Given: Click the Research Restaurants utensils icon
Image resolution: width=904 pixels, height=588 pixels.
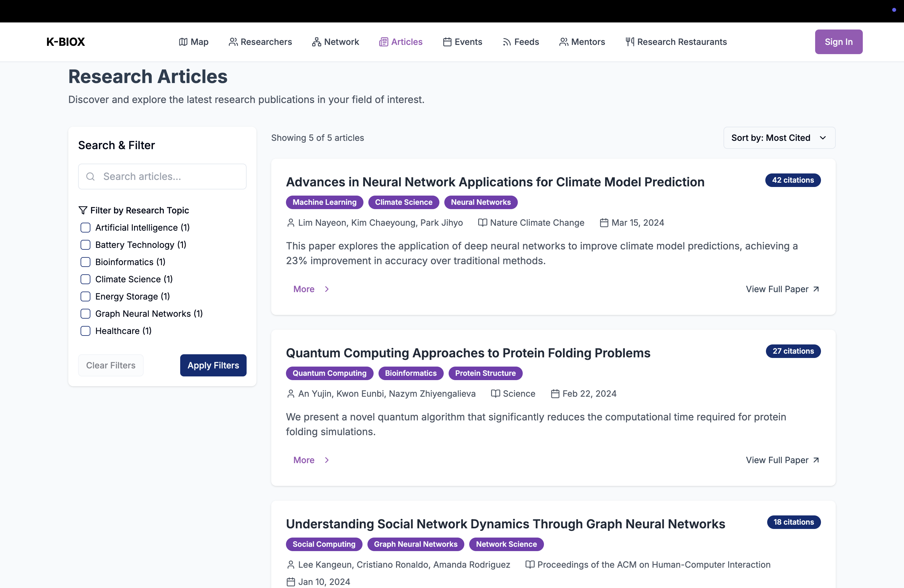Looking at the screenshot, I should [630, 42].
